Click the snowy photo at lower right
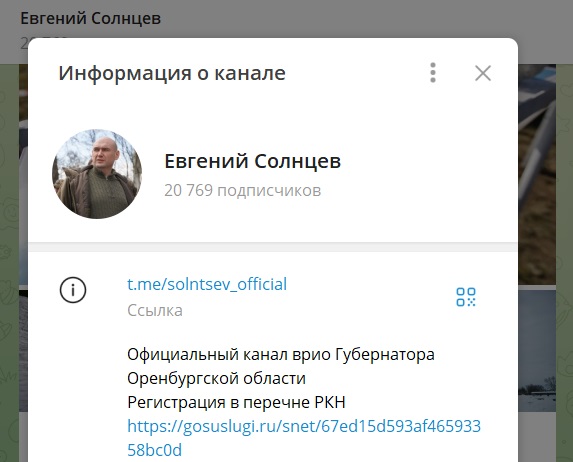 coord(537,351)
